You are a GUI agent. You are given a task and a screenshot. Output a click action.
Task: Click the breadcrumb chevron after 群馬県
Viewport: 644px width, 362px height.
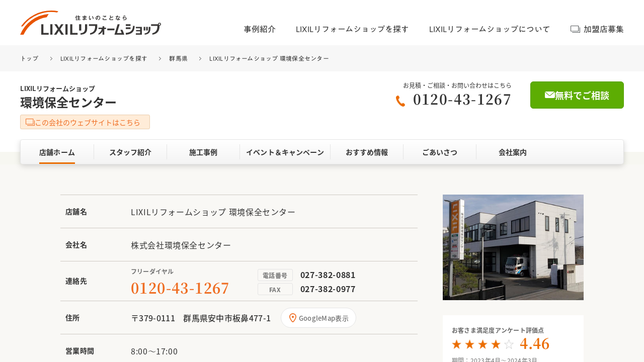tap(200, 58)
